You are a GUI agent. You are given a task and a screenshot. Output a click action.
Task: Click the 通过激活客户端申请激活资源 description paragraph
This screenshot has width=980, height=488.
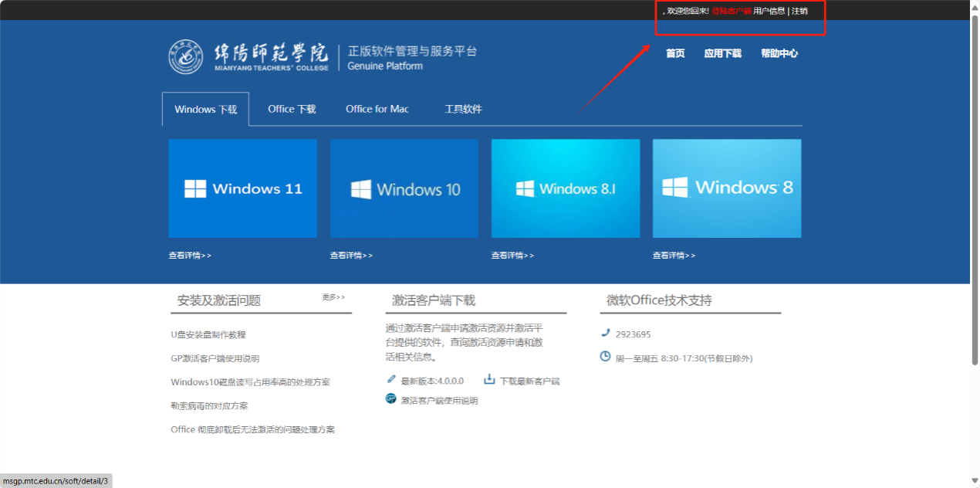tap(465, 342)
